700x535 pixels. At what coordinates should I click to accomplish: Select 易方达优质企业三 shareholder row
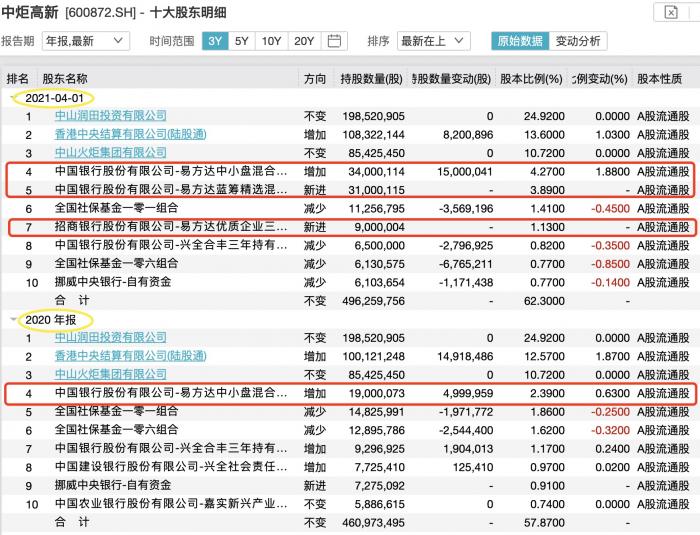tap(350, 227)
